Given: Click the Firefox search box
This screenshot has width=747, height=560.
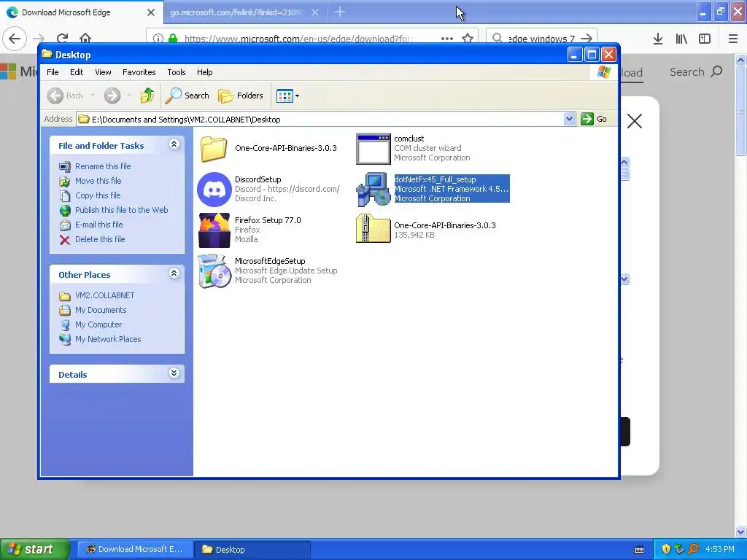Looking at the screenshot, I should tap(541, 39).
